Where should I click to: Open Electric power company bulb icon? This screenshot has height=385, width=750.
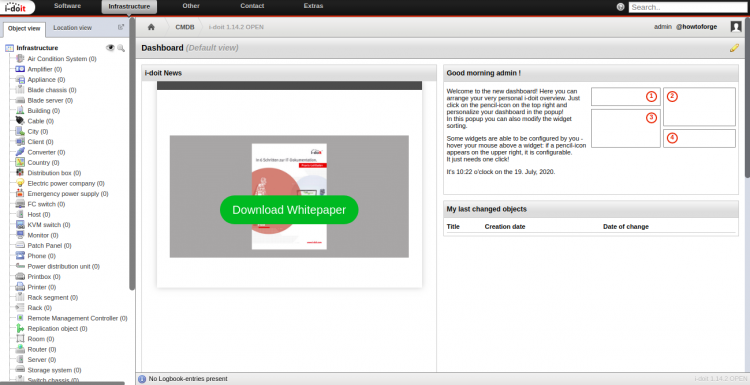pos(20,183)
